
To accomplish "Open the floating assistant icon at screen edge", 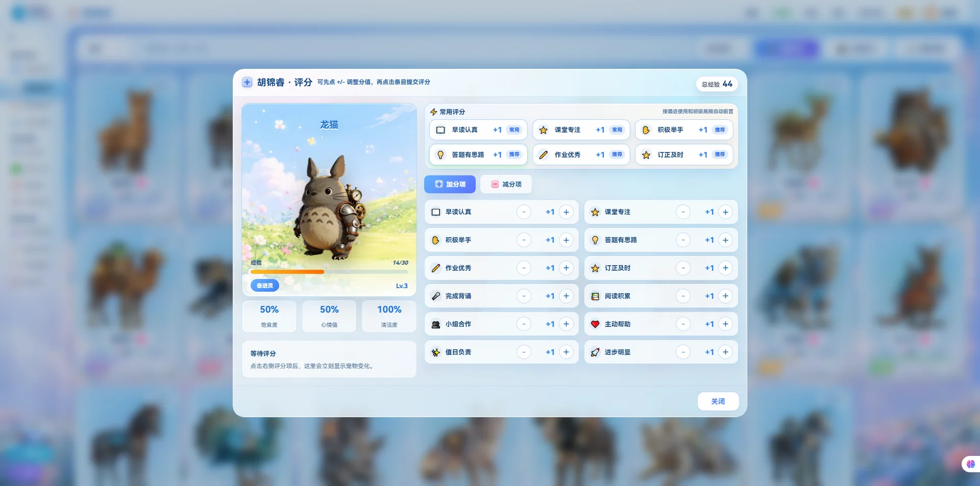I will pos(971,464).
